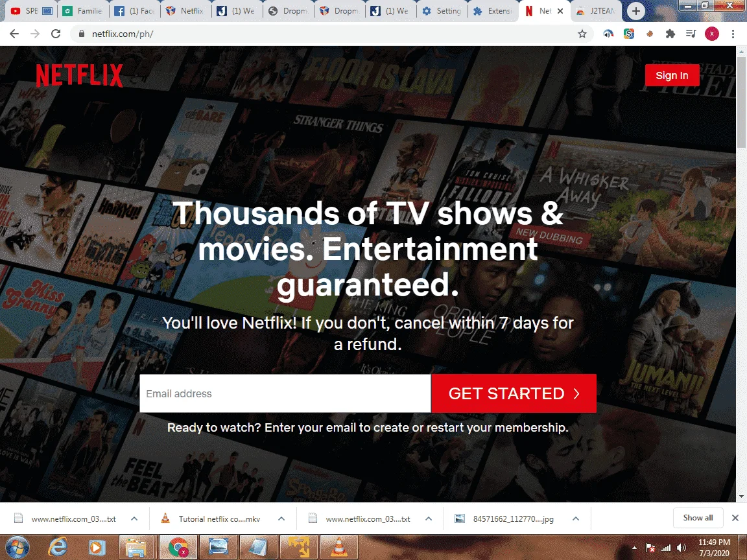
Task: Click the browser forward arrow
Action: coord(35,34)
